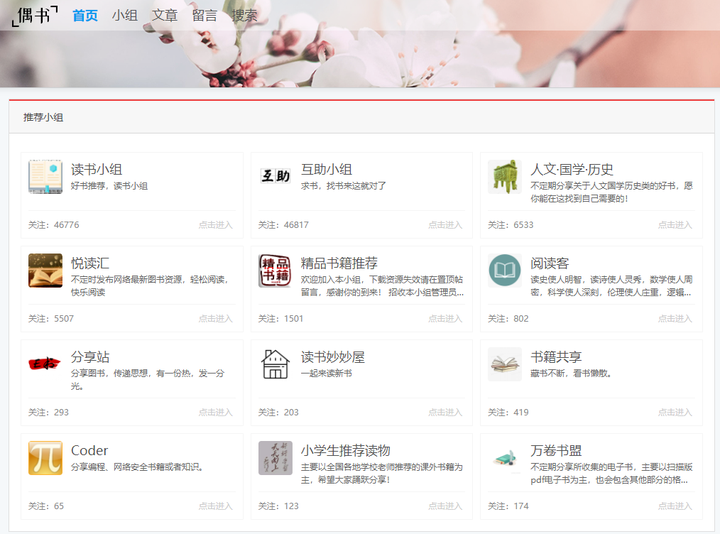Click the 关注: 419 follower count
The image size is (720, 534).
[x=508, y=412]
